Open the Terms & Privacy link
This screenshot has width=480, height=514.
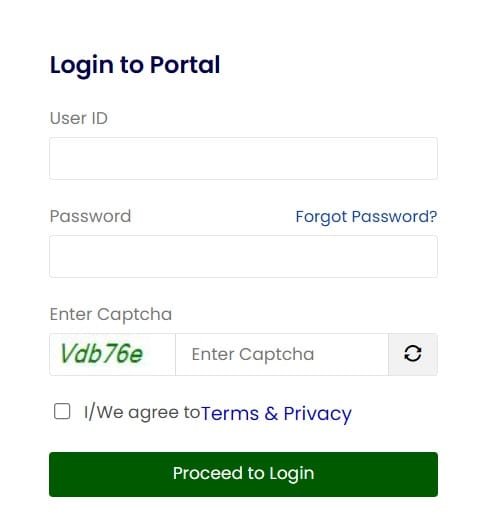[x=276, y=414]
